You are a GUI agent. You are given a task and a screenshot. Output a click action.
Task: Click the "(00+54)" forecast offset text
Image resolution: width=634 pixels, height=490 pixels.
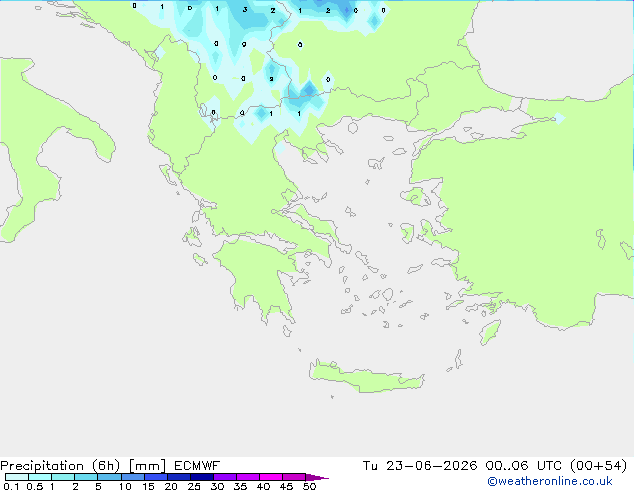coord(599,466)
